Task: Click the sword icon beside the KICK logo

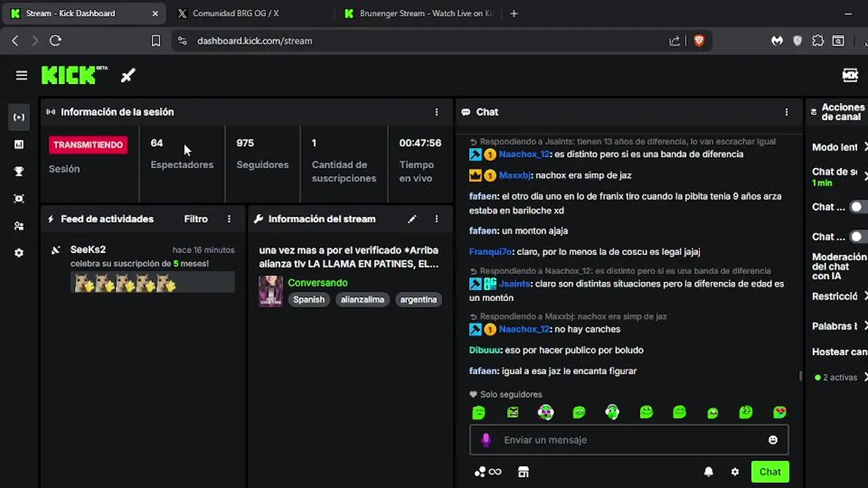Action: [x=128, y=76]
